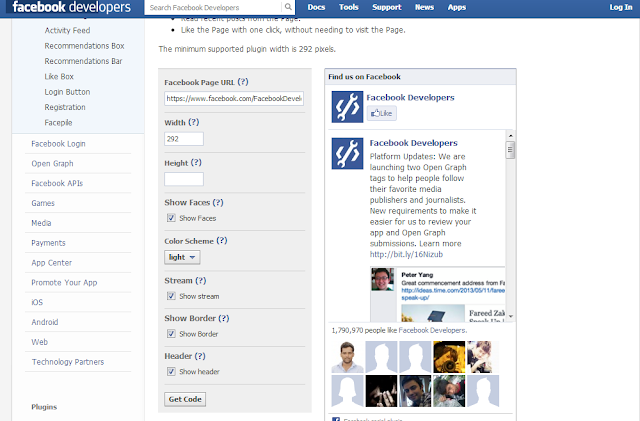640x421 pixels.
Task: Click Facebook Developers link in like count
Action: pyautogui.click(x=433, y=330)
